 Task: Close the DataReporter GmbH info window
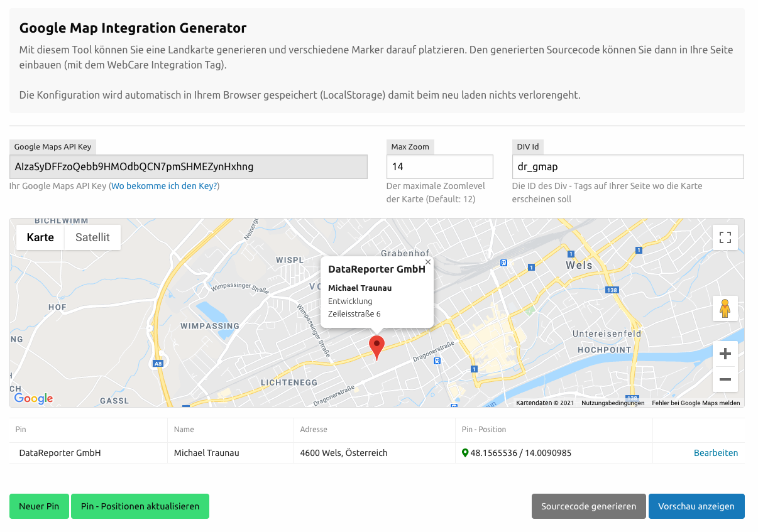428,262
